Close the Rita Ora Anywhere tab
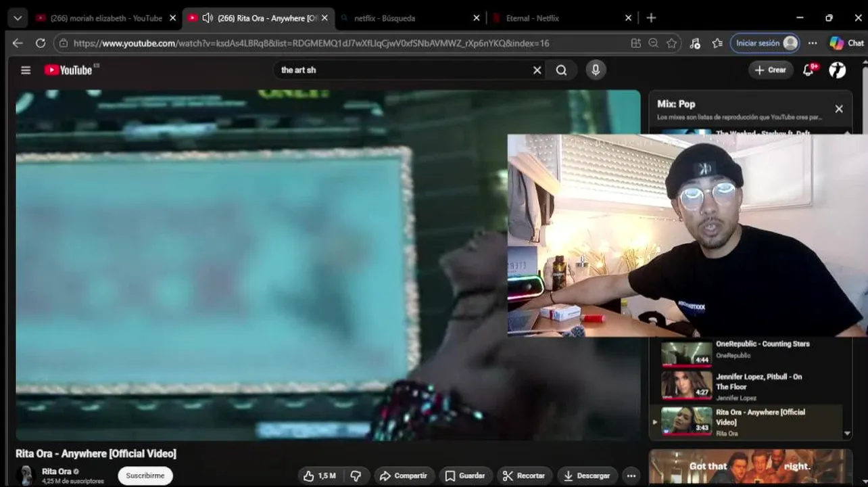The height and width of the screenshot is (487, 868). (x=324, y=18)
